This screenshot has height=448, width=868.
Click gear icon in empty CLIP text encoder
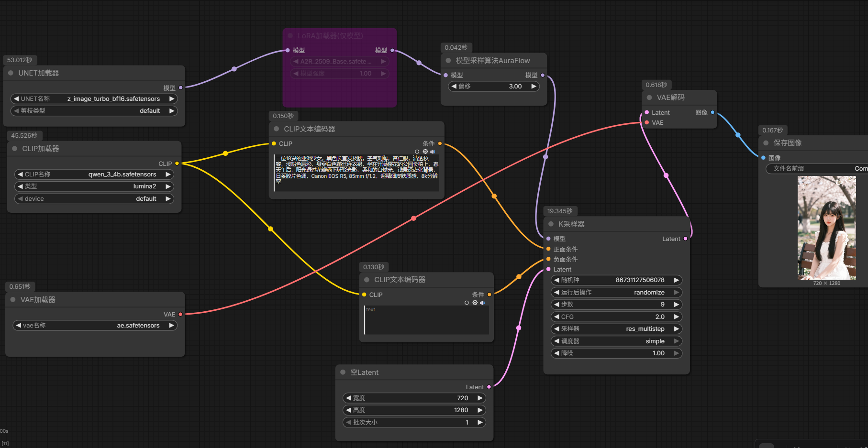pyautogui.click(x=475, y=303)
